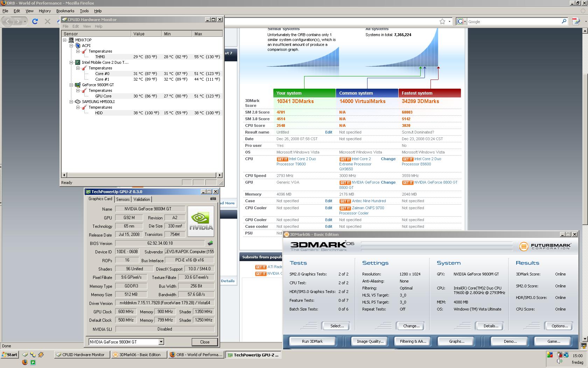The image size is (588, 368).
Task: Click the GeForce 9800M GT card icon
Action: [x=78, y=85]
